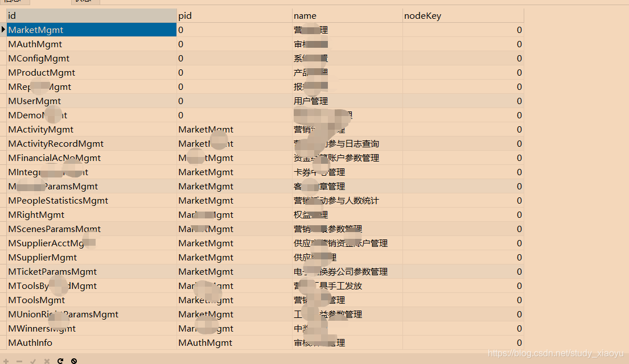Screen dimensions: 629x364
Task: Select the MProductMgmt id cell
Action: point(92,73)
